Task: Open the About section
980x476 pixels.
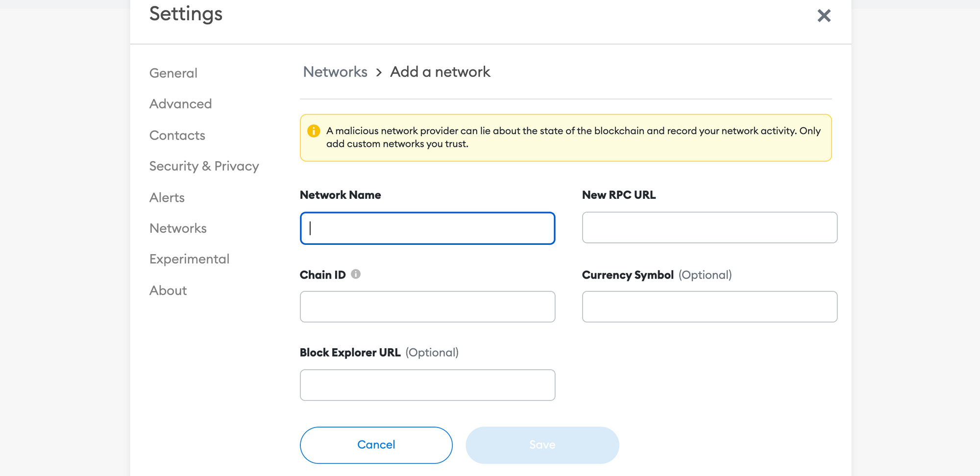Action: [168, 290]
